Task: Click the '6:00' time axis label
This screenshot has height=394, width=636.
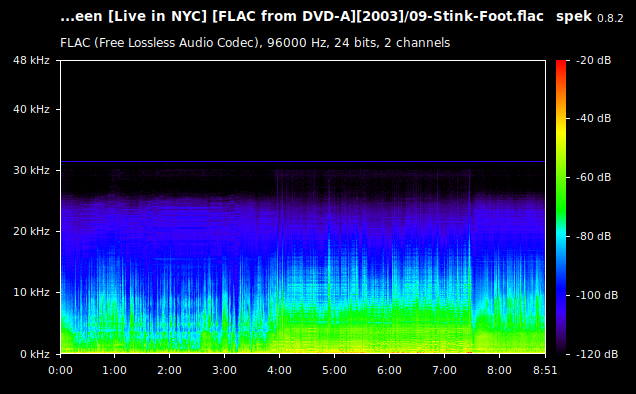Action: (x=389, y=370)
